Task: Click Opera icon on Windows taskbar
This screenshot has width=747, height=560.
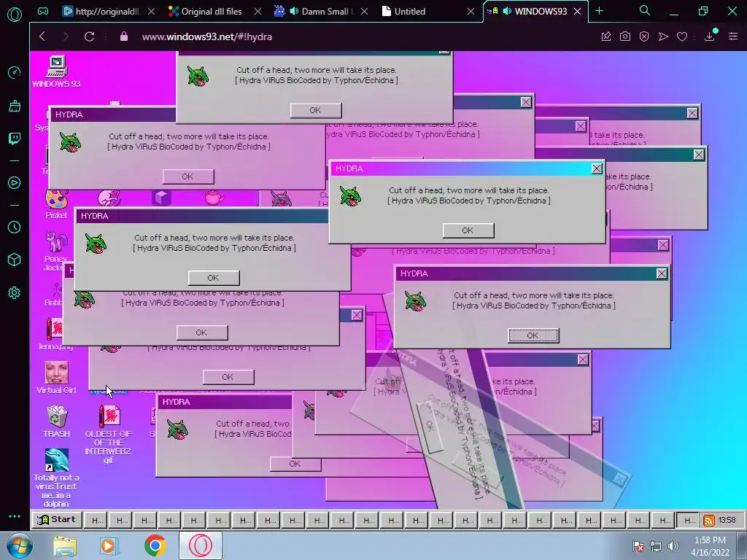Action: click(x=201, y=545)
